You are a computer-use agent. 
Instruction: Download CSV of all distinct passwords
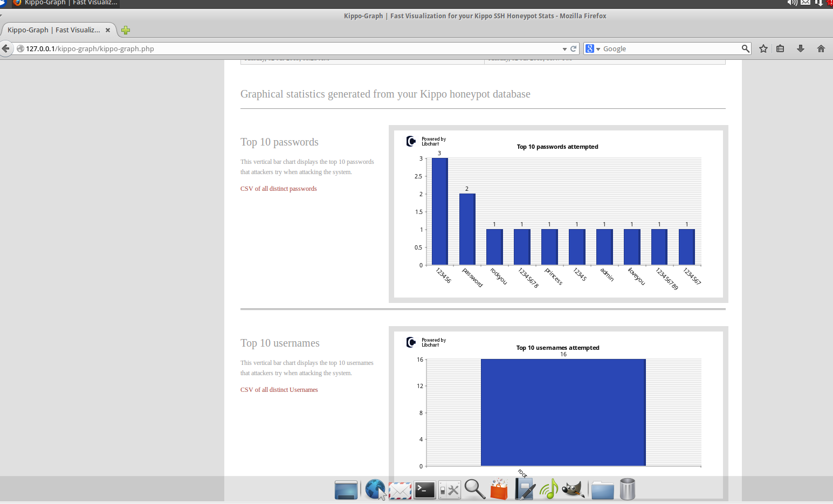coord(279,189)
